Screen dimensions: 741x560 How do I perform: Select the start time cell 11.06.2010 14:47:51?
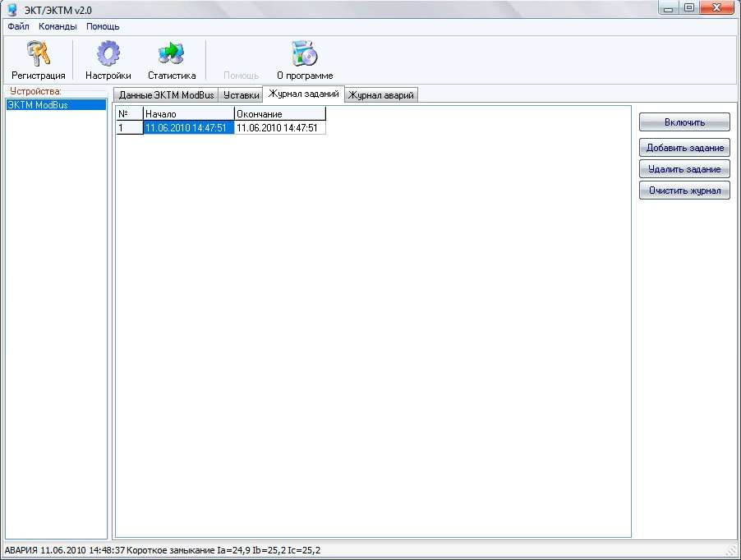[x=189, y=127]
